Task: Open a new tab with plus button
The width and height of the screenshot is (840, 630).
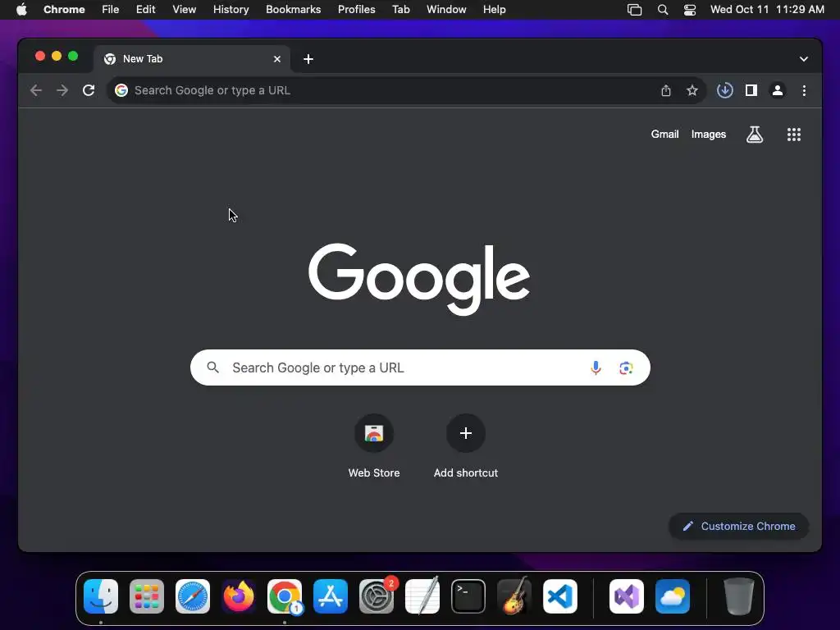Action: [x=308, y=59]
